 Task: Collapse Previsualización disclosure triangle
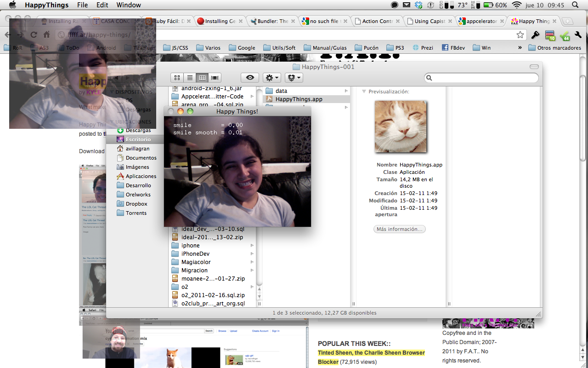[364, 92]
